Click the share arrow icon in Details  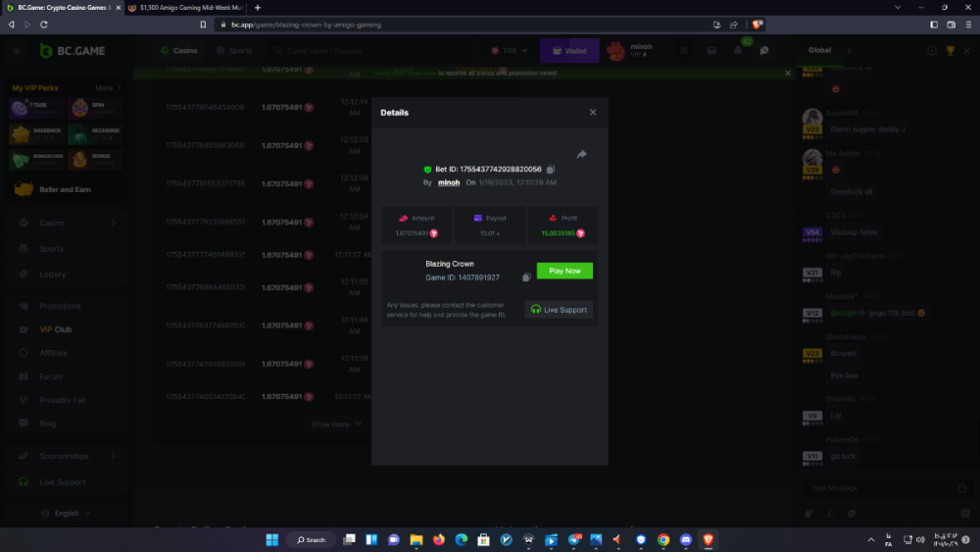pyautogui.click(x=581, y=155)
